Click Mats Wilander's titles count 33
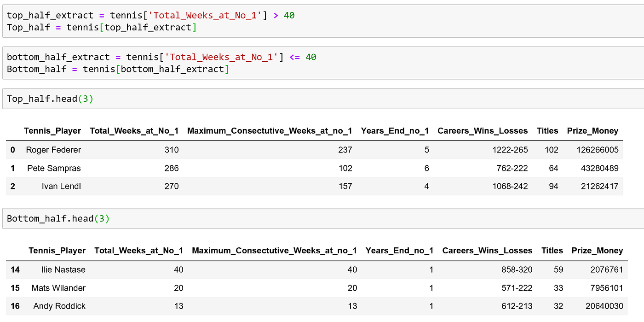The height and width of the screenshot is (322, 644). [558, 288]
